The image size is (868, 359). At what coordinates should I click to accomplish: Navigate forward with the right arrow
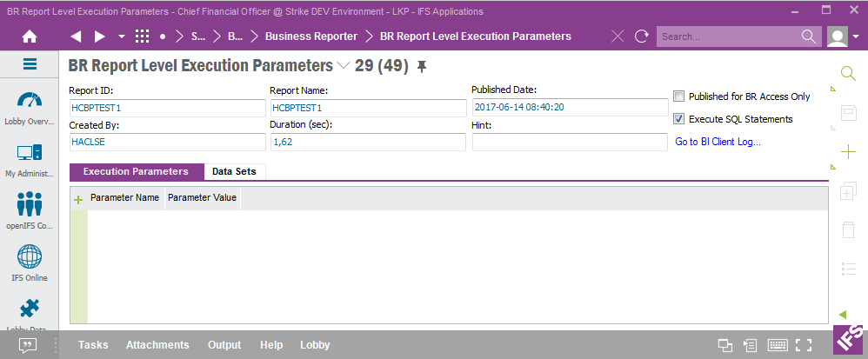(100, 37)
